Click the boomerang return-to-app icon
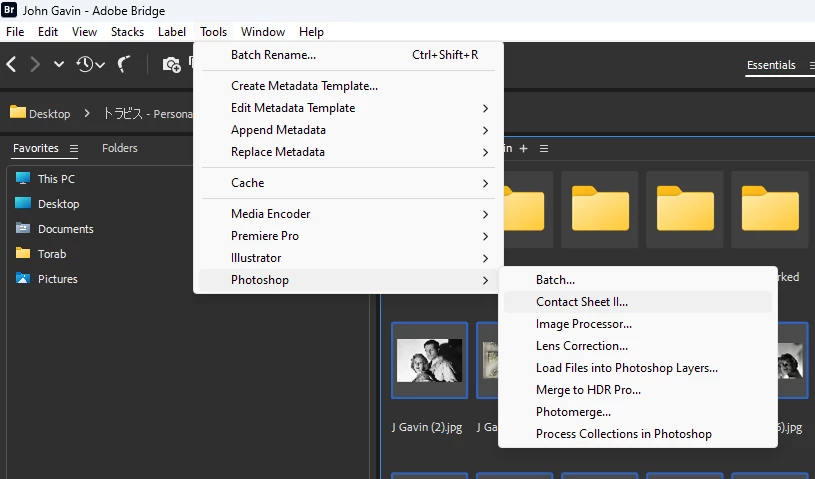The height and width of the screenshot is (479, 815). (124, 64)
